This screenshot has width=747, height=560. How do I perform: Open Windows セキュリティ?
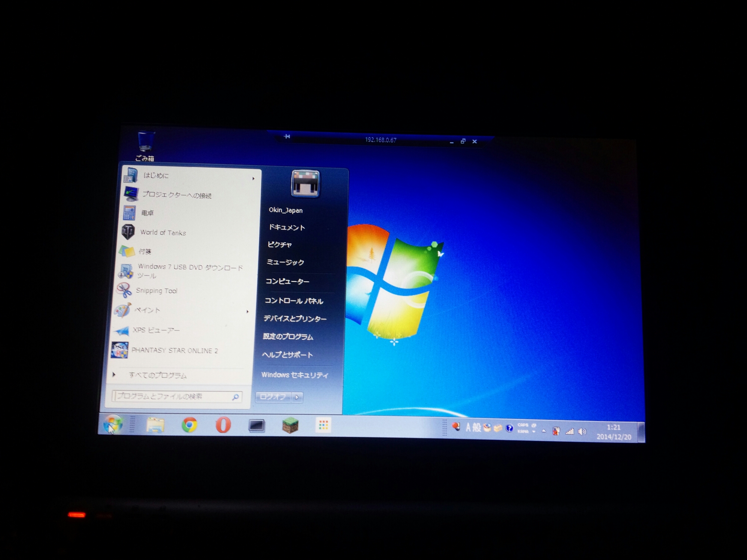295,375
